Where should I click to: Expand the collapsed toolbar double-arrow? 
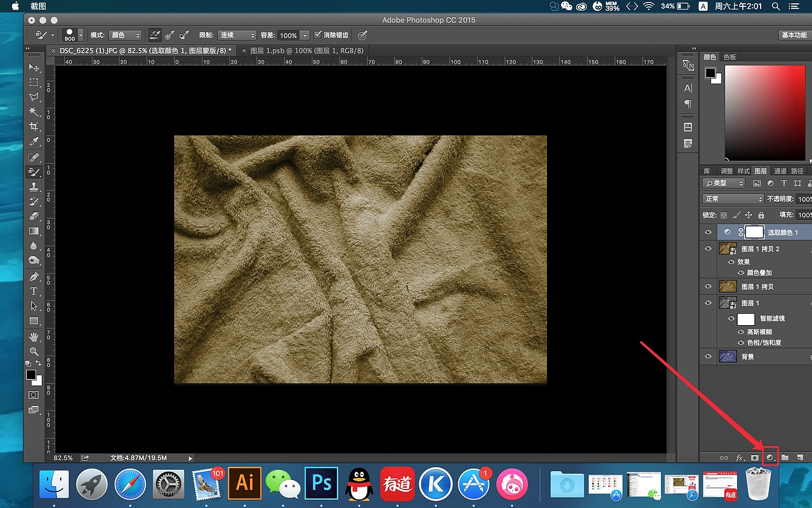[x=28, y=49]
